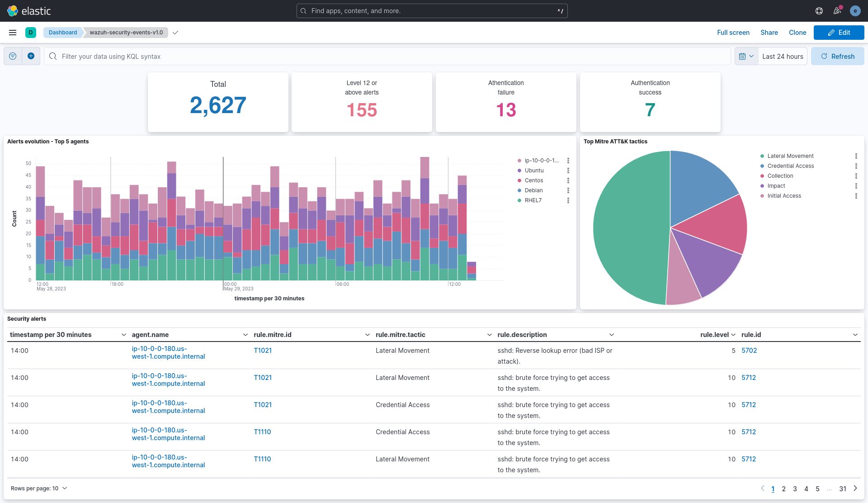Open the hamburger navigation menu
Viewport: 868px width, 503px height.
click(13, 33)
